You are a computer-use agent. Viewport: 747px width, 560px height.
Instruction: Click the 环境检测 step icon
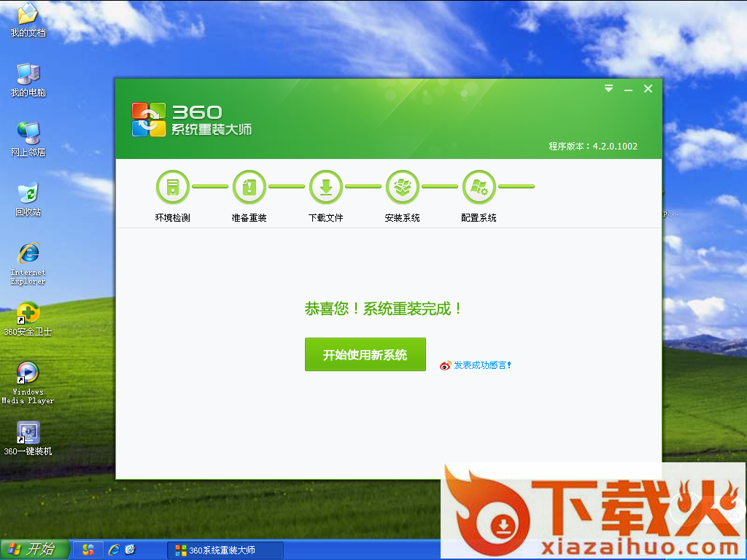173,187
